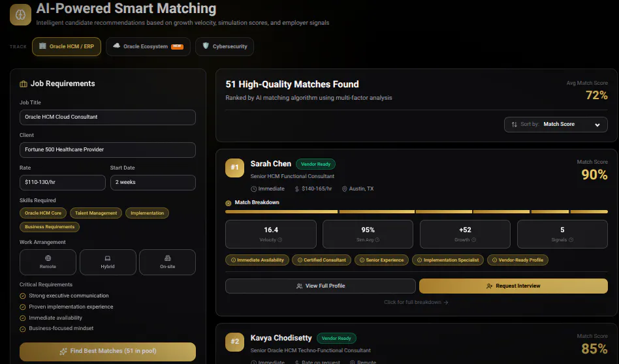Open Sarah Chen's candidate name
Viewport: 619px width, 364px height.
[x=270, y=164]
